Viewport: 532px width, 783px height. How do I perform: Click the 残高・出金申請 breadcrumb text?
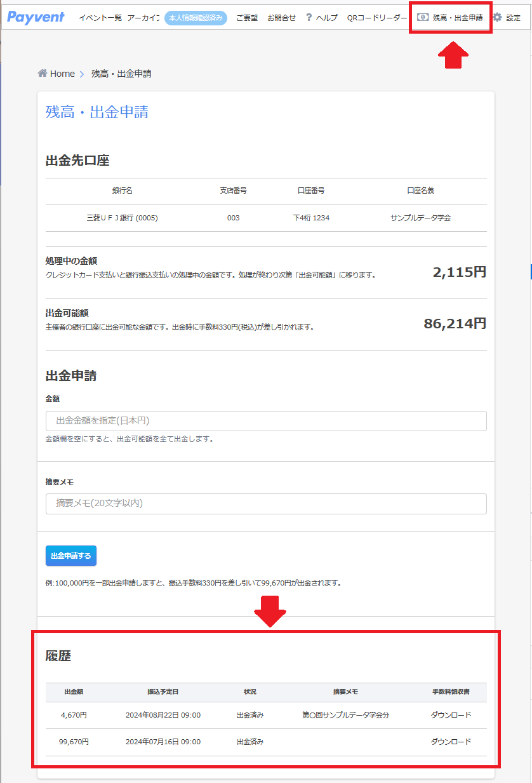(x=121, y=74)
